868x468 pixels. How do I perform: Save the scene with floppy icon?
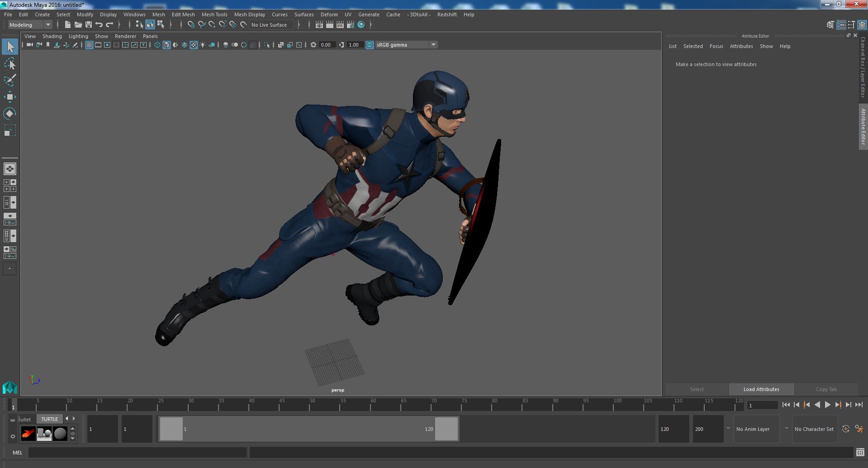(88, 25)
